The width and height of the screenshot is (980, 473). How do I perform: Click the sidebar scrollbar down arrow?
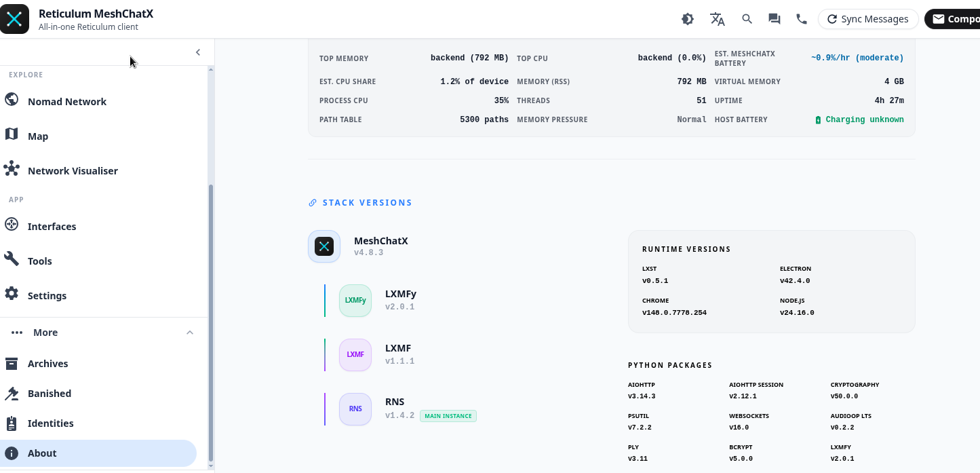[211, 466]
